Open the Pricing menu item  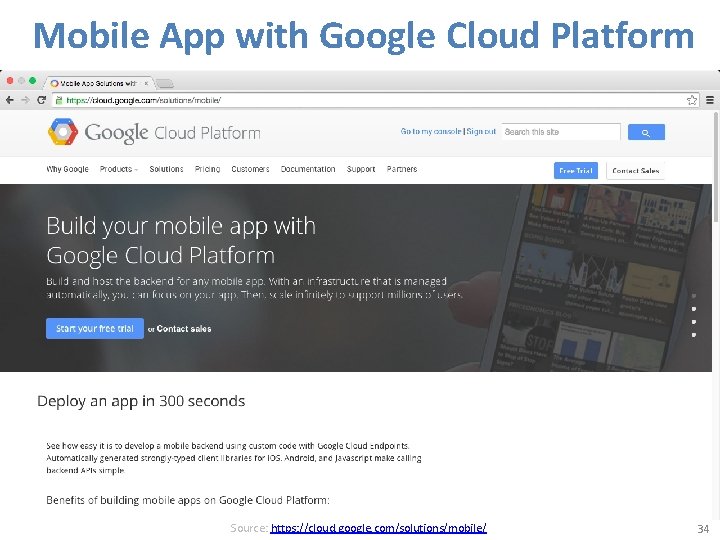pos(207,169)
